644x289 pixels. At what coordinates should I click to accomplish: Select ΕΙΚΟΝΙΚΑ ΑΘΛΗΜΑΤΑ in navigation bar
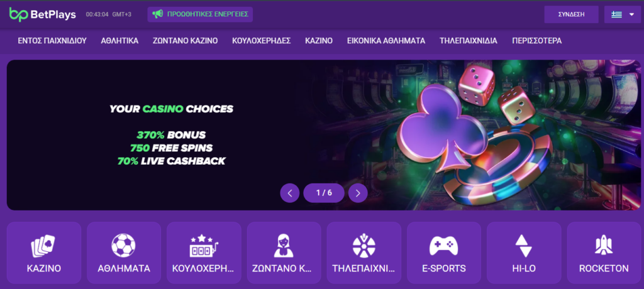coord(386,41)
